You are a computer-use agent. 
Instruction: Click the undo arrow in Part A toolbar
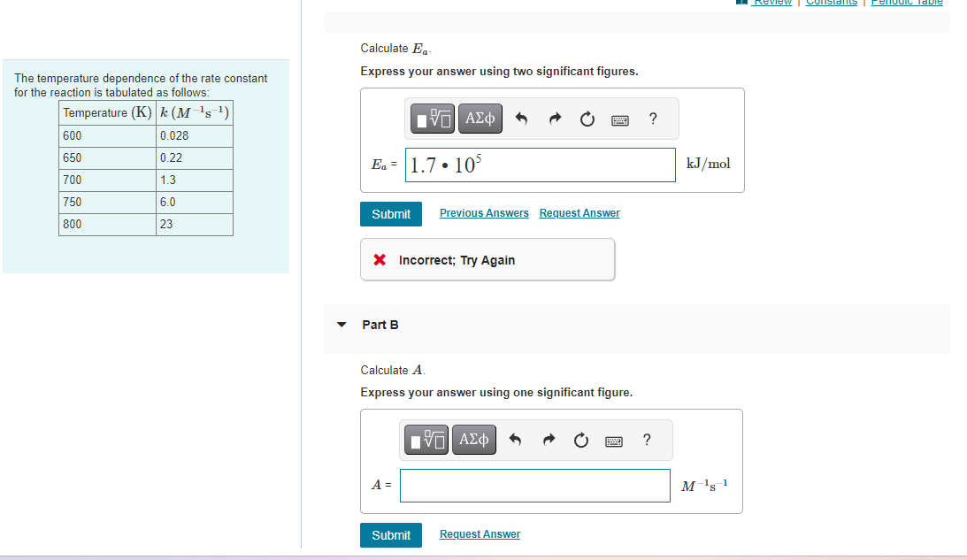click(521, 119)
